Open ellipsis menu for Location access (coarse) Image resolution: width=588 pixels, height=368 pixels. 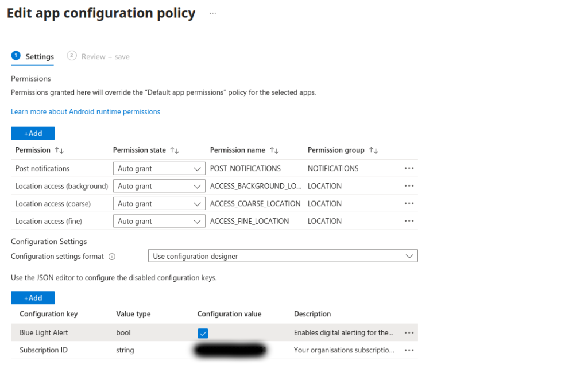pyautogui.click(x=409, y=204)
